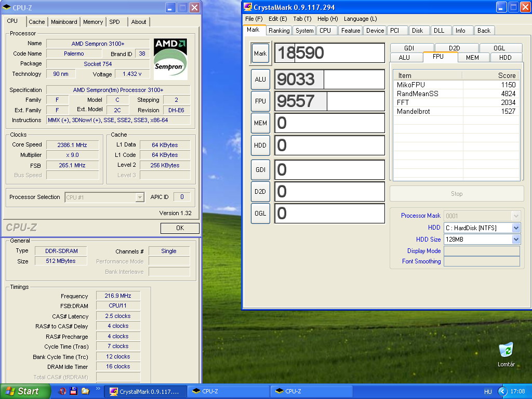Click the AMD Sempron logo in CPU-Z

(x=170, y=59)
